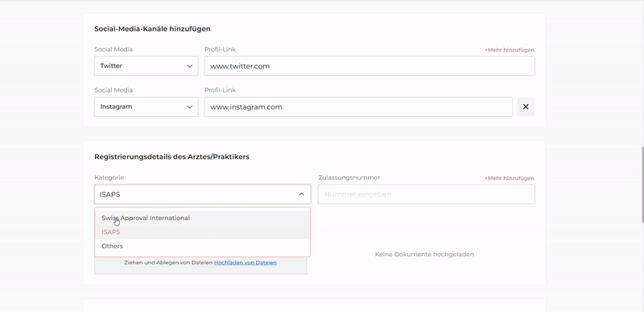Collapse the Kategorie dropdown showing ISAPS
The height and width of the screenshot is (312, 644).
(203, 194)
